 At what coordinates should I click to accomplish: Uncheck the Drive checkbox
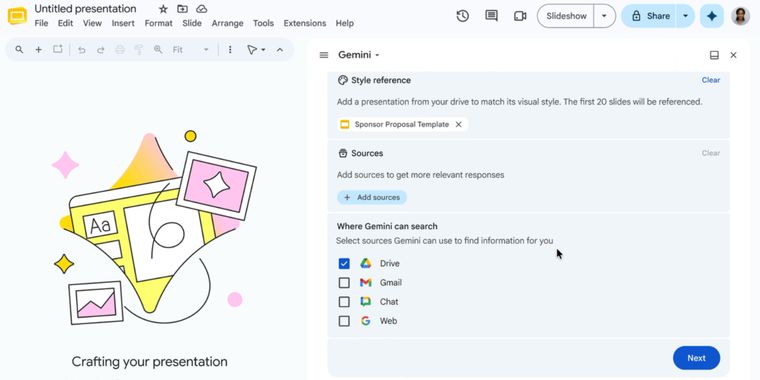(344, 264)
